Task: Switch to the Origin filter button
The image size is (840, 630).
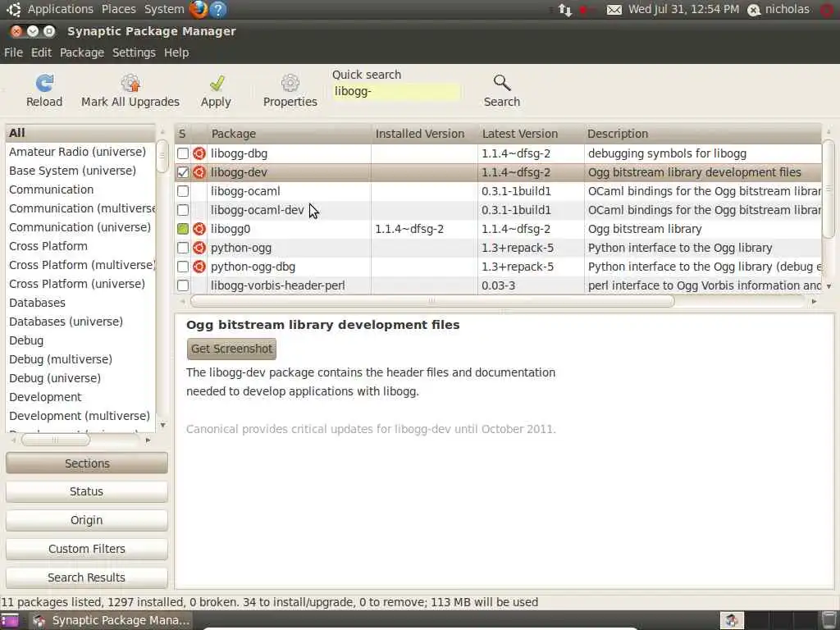Action: tap(87, 520)
